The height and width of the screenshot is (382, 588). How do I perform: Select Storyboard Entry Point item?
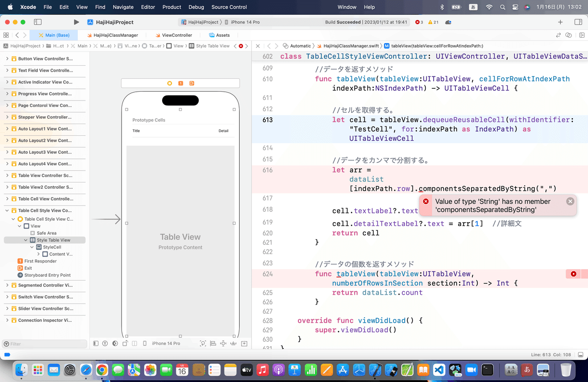pos(44,275)
